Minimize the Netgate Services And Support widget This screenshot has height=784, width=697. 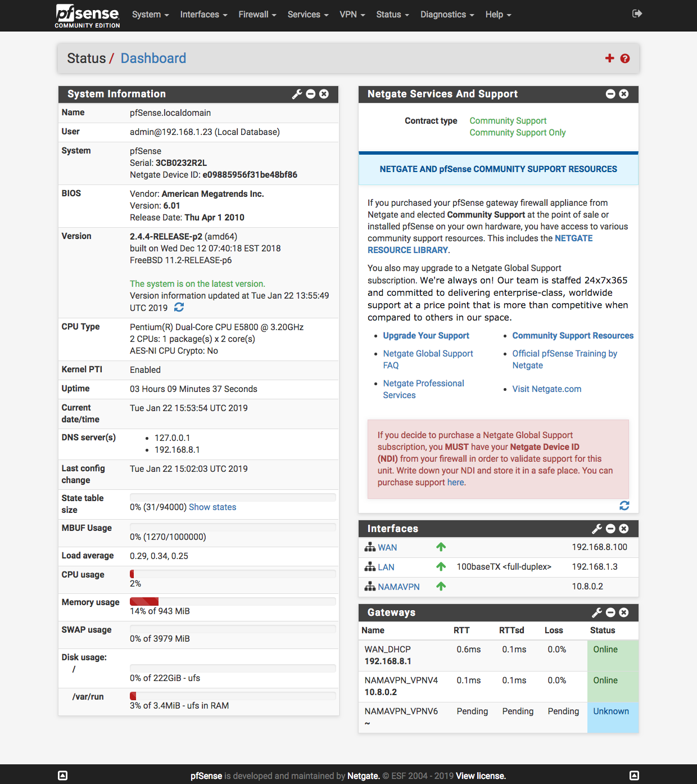point(610,94)
